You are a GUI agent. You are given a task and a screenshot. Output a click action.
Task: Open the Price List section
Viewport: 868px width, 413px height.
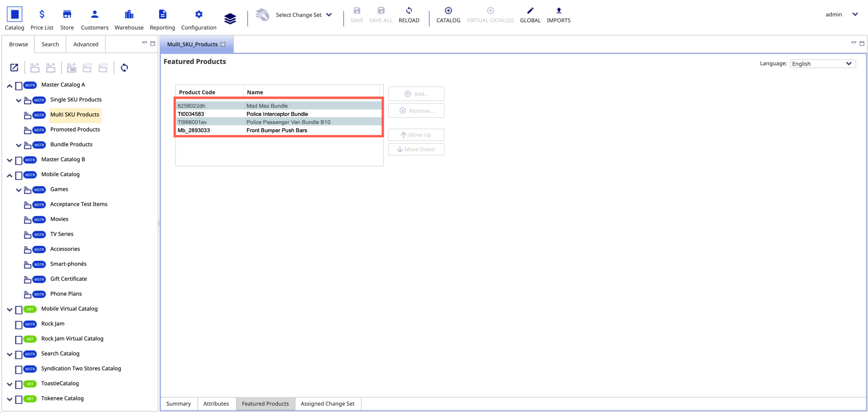(x=42, y=19)
